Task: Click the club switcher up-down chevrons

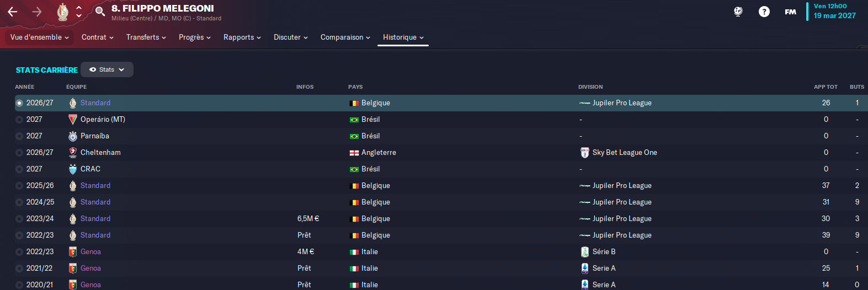Action: pos(79,12)
